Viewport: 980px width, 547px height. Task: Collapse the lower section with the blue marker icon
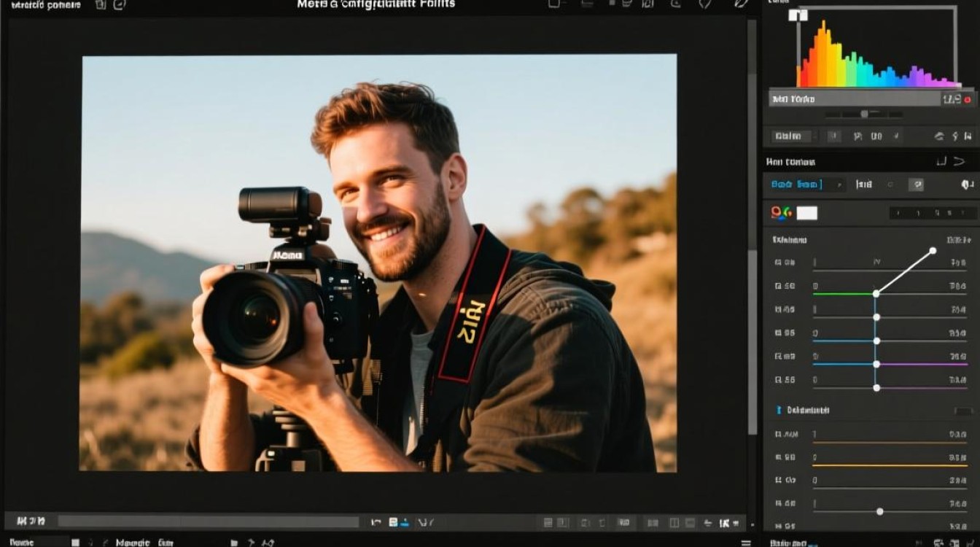(x=779, y=411)
